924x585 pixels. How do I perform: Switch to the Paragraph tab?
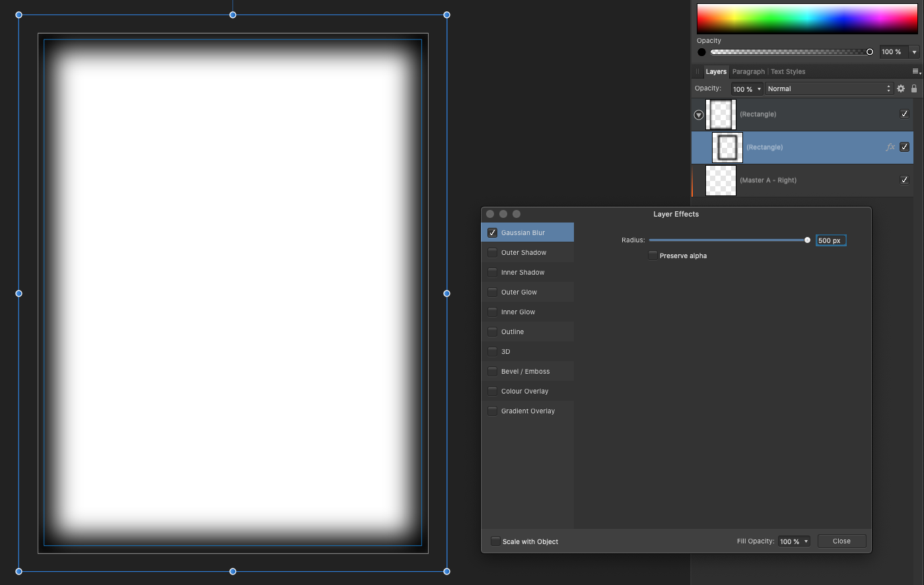pos(748,71)
